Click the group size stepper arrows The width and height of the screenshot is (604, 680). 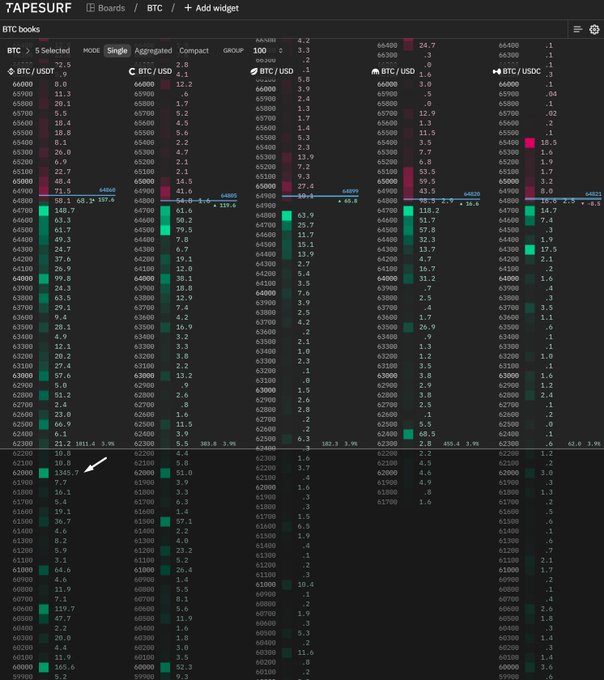tap(281, 51)
